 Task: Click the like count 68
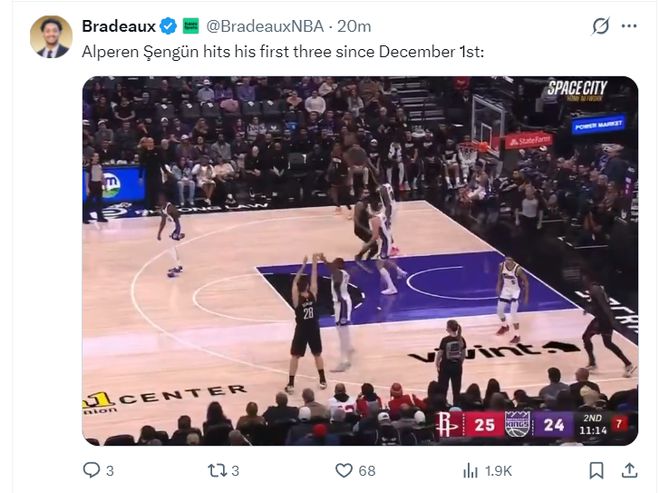367,471
